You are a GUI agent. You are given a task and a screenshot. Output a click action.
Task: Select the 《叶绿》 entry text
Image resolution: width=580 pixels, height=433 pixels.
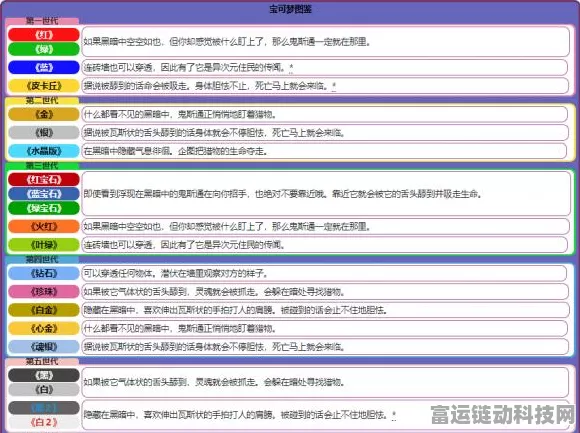pos(184,244)
